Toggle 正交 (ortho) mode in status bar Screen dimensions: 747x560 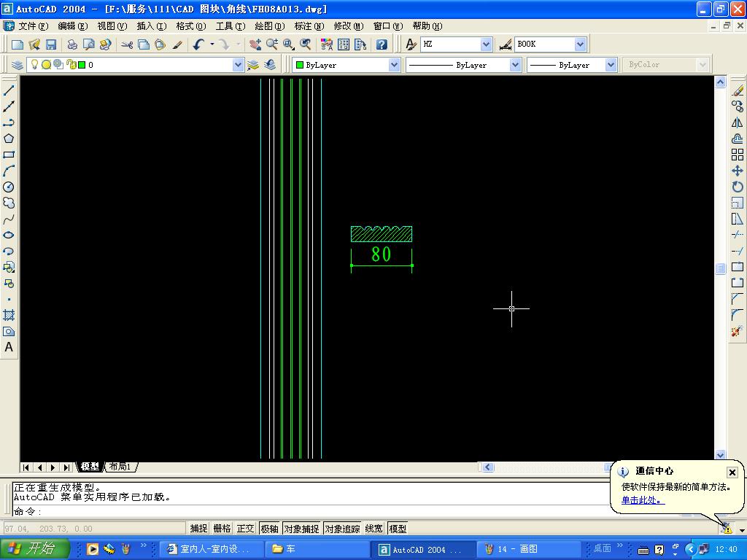click(245, 529)
